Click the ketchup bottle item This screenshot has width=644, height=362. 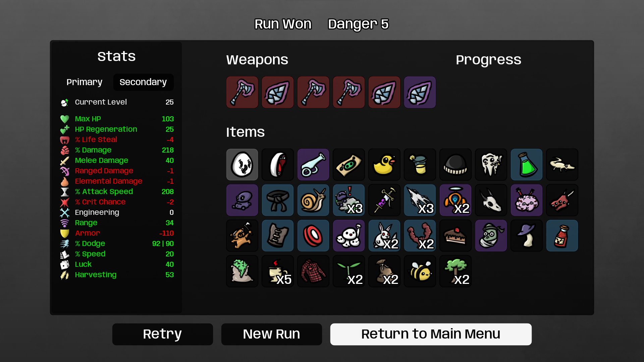562,236
